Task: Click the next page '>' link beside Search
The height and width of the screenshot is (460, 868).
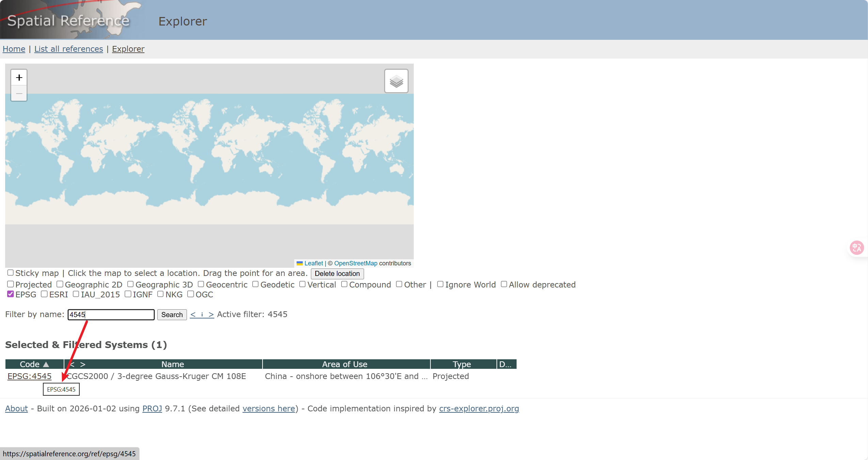Action: 211,314
